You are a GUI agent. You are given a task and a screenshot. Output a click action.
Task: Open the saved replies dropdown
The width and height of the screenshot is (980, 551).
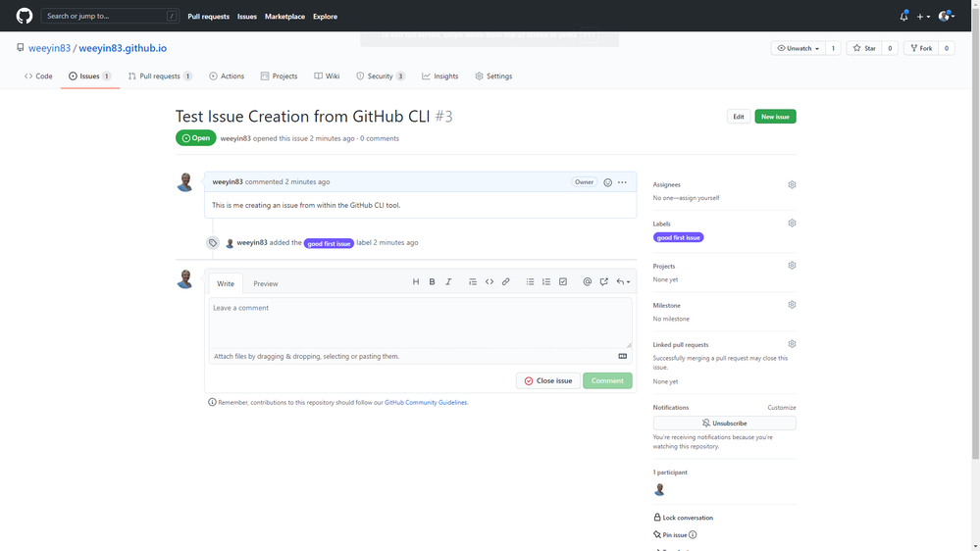pos(623,281)
